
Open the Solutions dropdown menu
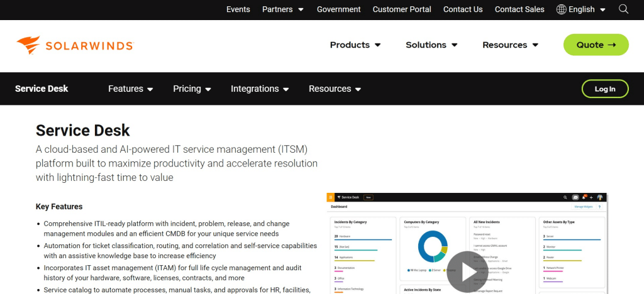[431, 45]
